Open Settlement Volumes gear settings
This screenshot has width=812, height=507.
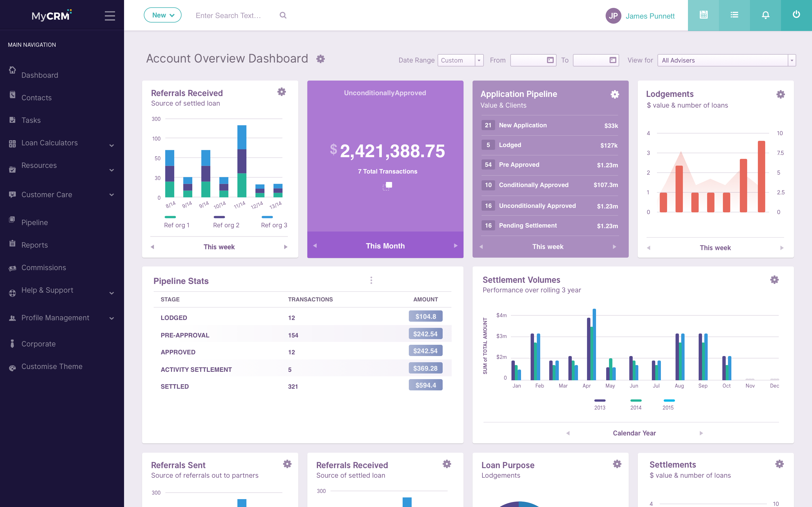(775, 280)
